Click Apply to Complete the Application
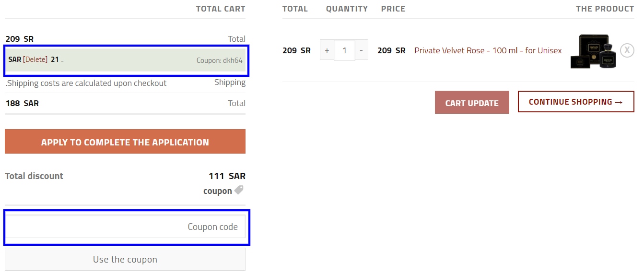 tap(125, 142)
